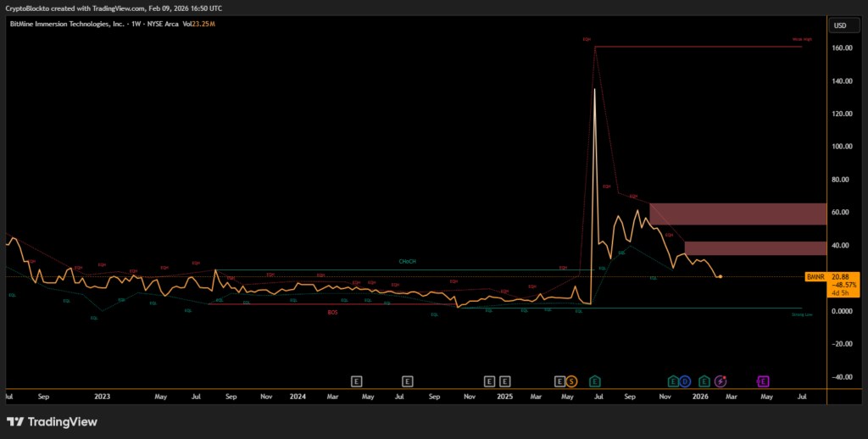The width and height of the screenshot is (868, 439).
Task: Click the red BOS label
Action: click(x=333, y=313)
